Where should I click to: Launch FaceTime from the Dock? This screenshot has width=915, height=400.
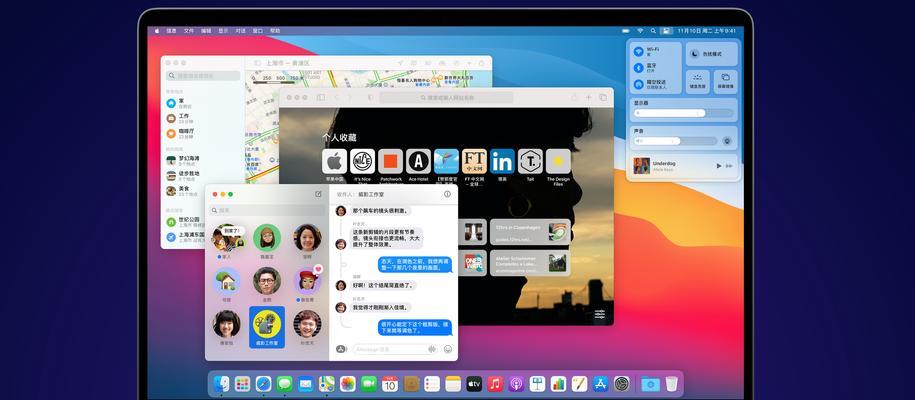coord(369,384)
